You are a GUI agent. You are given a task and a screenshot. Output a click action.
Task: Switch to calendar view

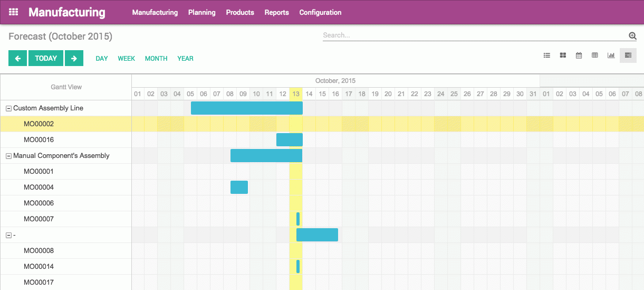[x=579, y=55]
